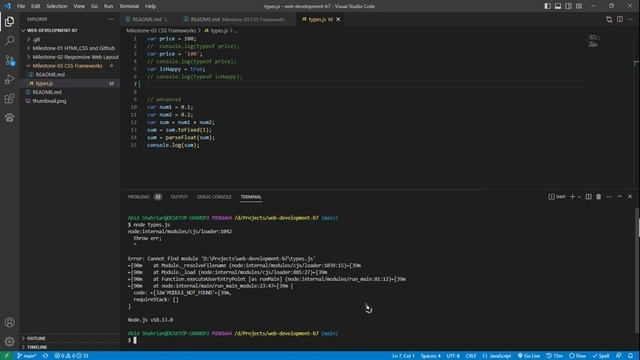
Task: Open the paw-shaped extension icon in activity bar
Action: (x=9, y=118)
